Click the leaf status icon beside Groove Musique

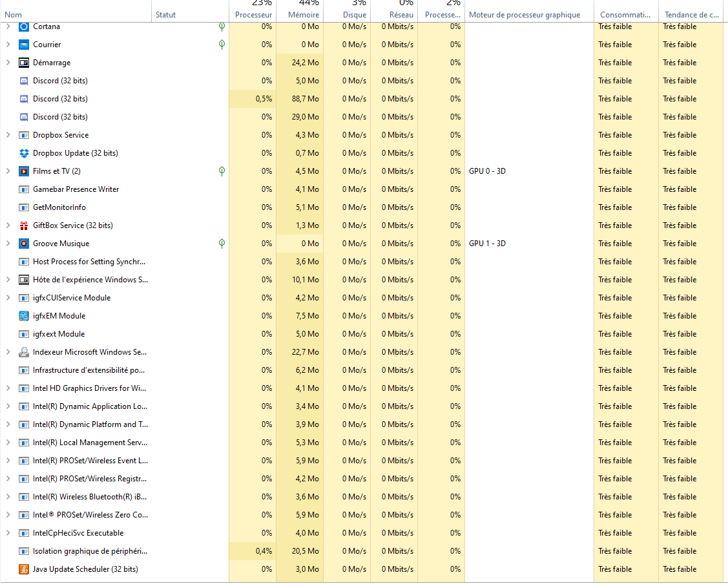[x=222, y=244]
